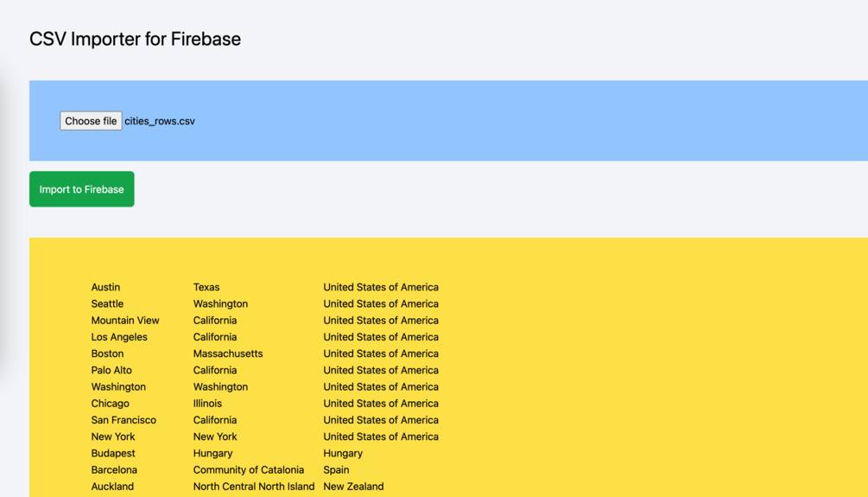The width and height of the screenshot is (868, 497).
Task: Click the Budapest city cell
Action: click(113, 453)
